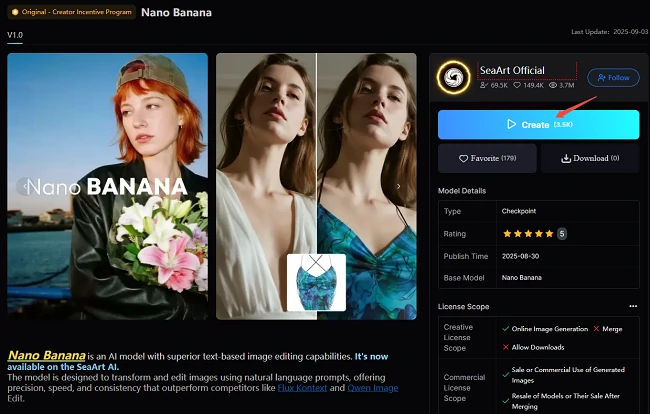This screenshot has height=414, width=650.
Task: Click the Create button
Action: coord(538,124)
